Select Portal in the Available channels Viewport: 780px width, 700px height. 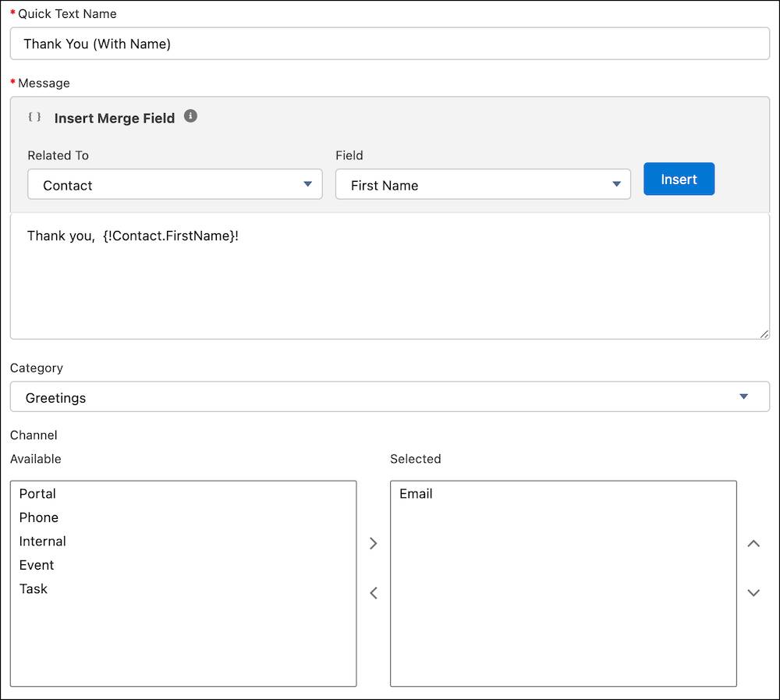[x=183, y=494]
